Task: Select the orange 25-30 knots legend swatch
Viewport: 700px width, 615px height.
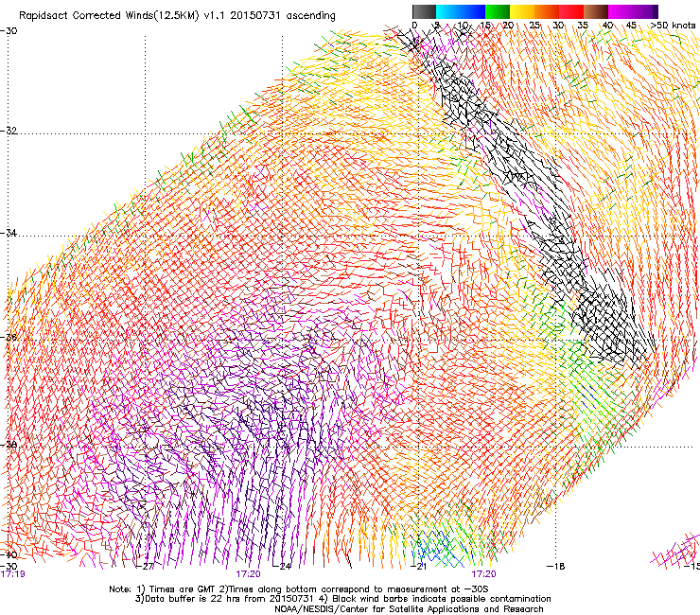Action: point(547,11)
